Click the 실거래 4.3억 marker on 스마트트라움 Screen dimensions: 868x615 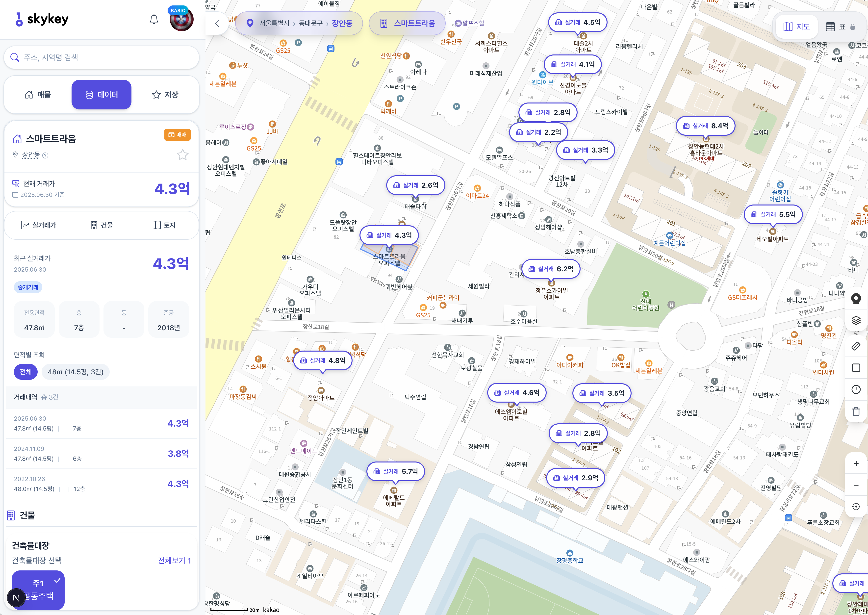click(389, 235)
